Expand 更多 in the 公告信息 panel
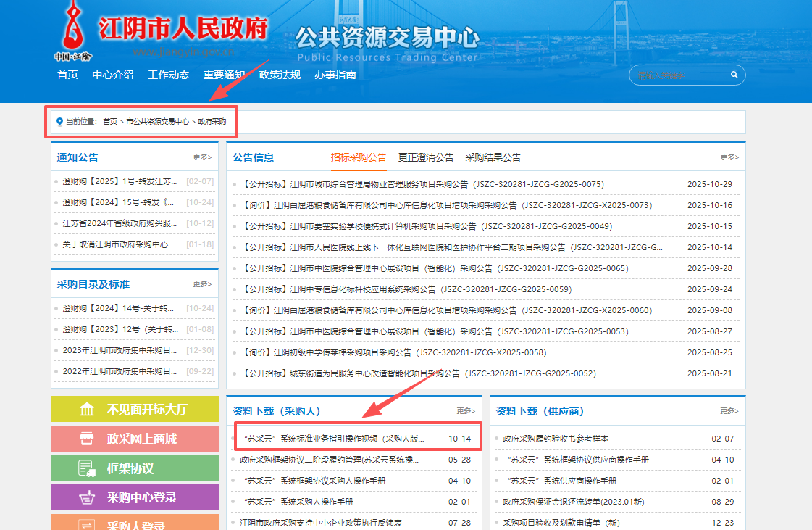Image resolution: width=812 pixels, height=530 pixels. [x=729, y=157]
